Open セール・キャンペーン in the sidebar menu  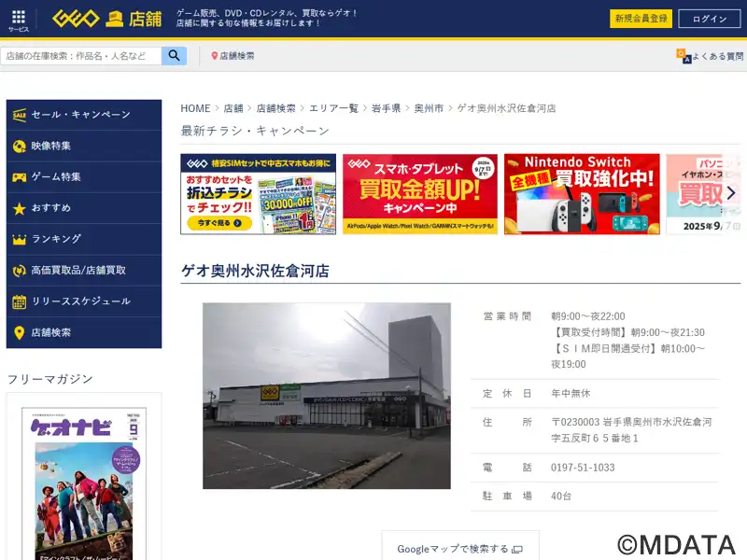84,115
